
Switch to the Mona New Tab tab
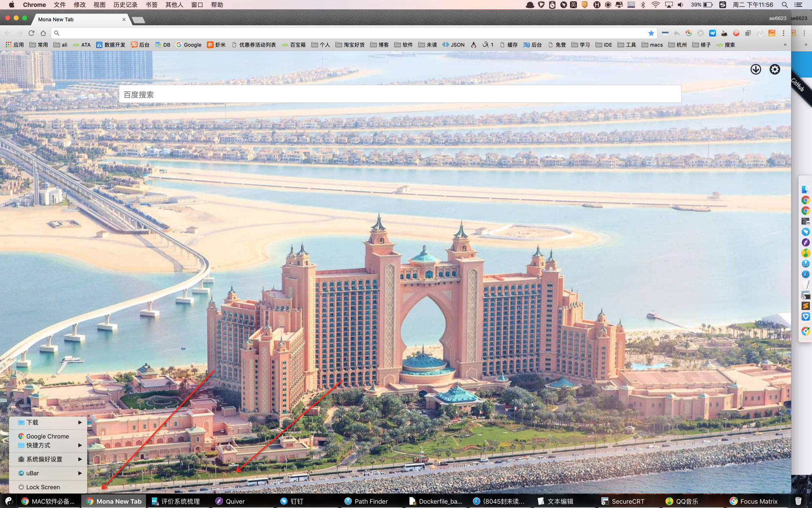click(x=80, y=19)
